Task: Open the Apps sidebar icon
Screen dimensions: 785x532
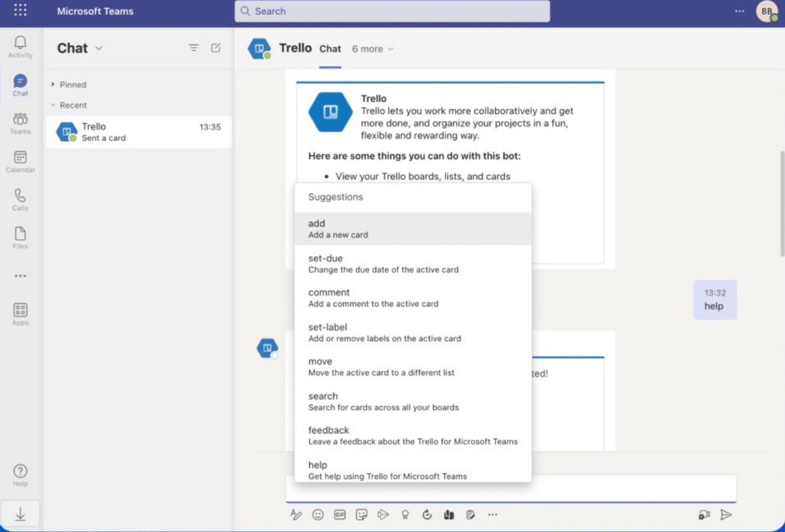Action: (20, 314)
